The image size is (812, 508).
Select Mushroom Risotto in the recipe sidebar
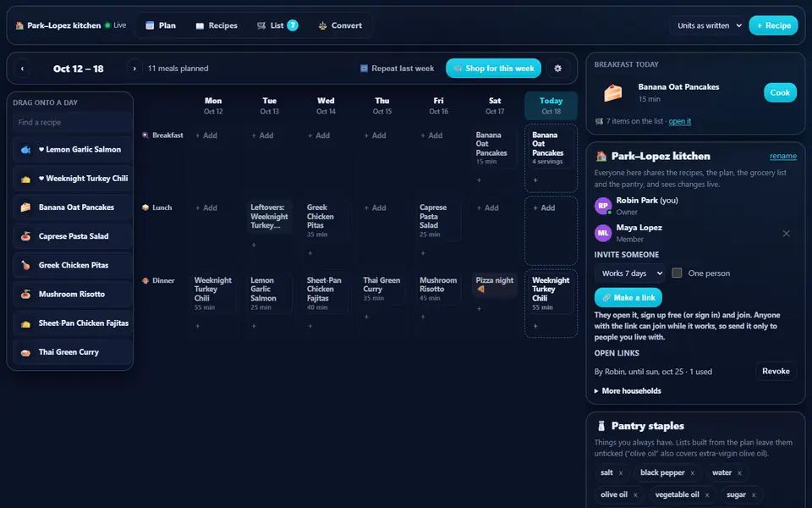click(73, 294)
